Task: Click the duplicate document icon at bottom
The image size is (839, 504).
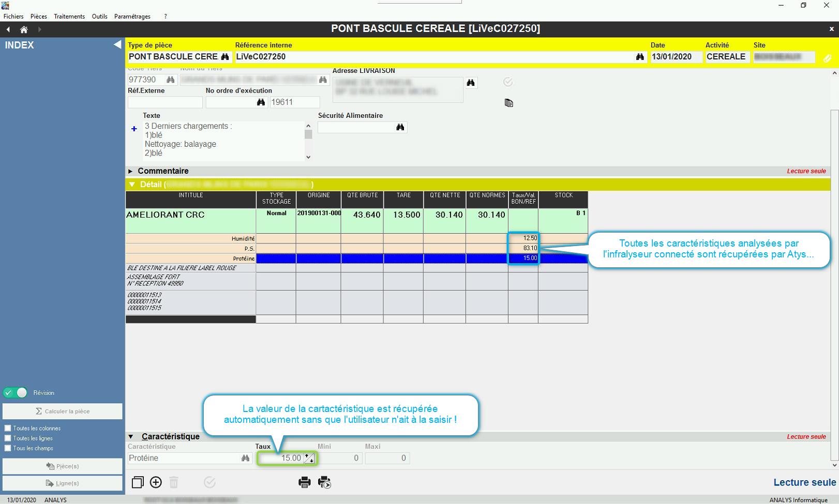Action: 137,482
